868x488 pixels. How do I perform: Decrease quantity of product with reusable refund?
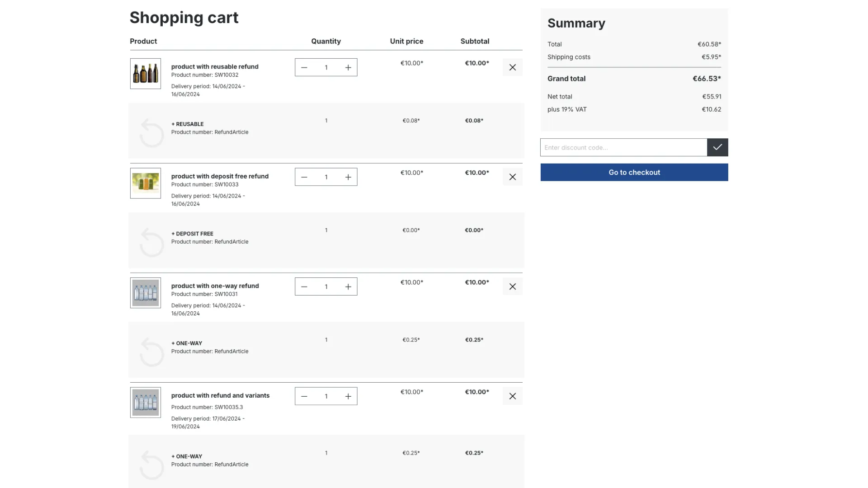click(304, 67)
